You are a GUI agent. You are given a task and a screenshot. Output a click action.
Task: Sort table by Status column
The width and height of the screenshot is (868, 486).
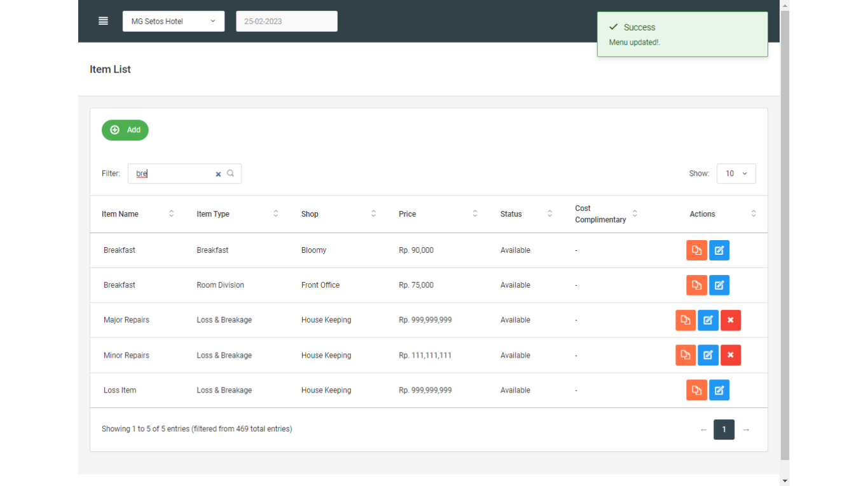click(526, 214)
